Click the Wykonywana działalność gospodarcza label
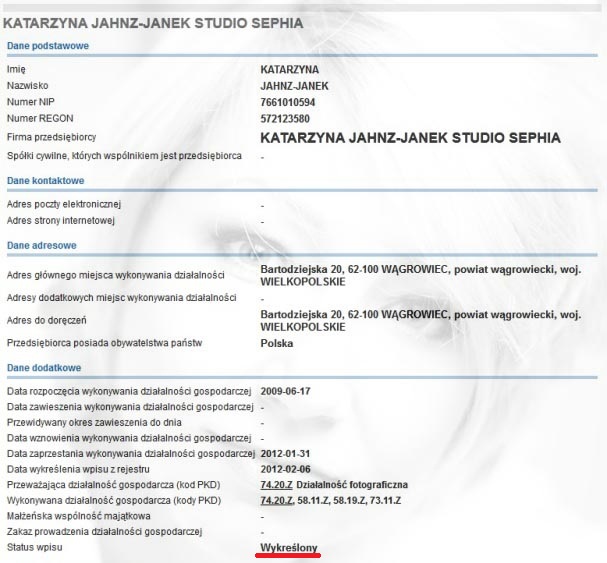The height and width of the screenshot is (563, 607). tap(113, 501)
